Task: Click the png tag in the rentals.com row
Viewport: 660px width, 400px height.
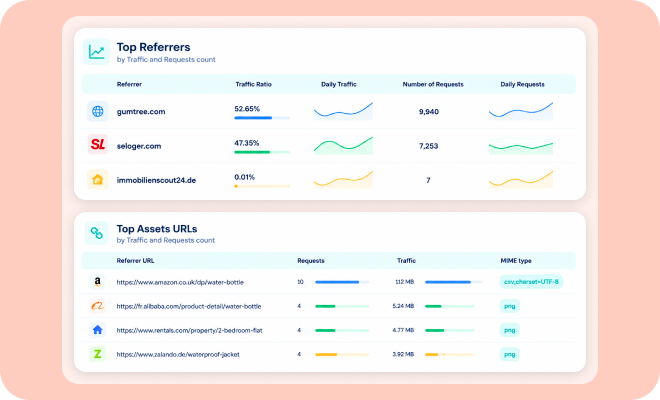Action: click(510, 330)
